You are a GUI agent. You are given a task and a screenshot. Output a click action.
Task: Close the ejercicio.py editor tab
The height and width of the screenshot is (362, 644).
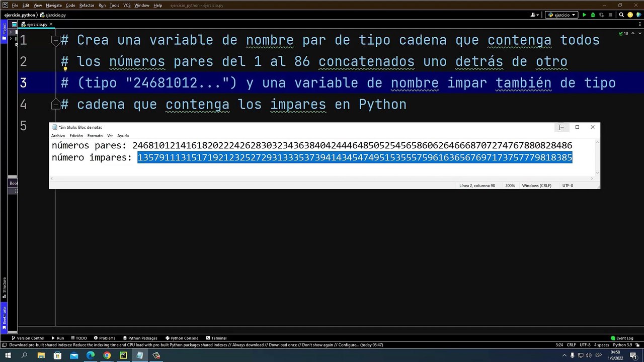pos(51,24)
